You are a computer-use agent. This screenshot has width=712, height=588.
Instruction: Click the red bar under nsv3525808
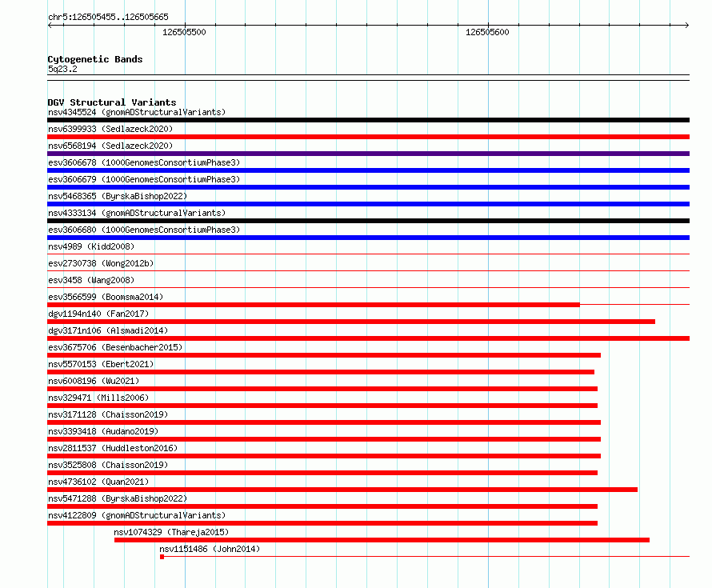(x=322, y=473)
